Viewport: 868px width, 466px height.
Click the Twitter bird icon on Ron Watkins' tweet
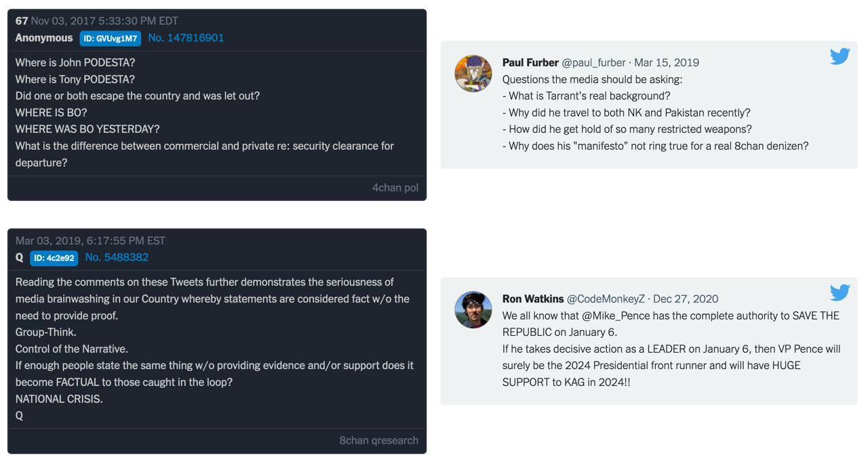coord(840,292)
